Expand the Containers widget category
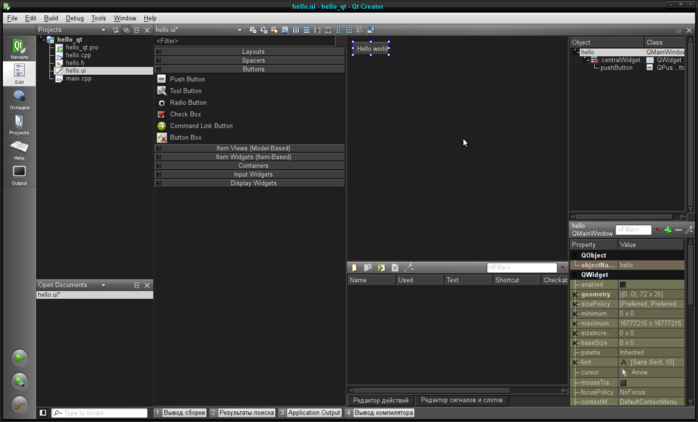 (158, 166)
